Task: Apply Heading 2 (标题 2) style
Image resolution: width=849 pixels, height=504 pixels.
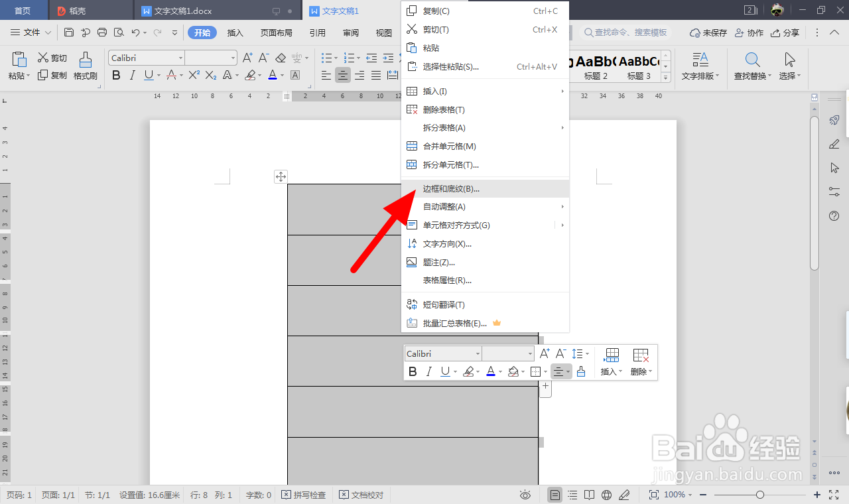Action: [x=596, y=67]
